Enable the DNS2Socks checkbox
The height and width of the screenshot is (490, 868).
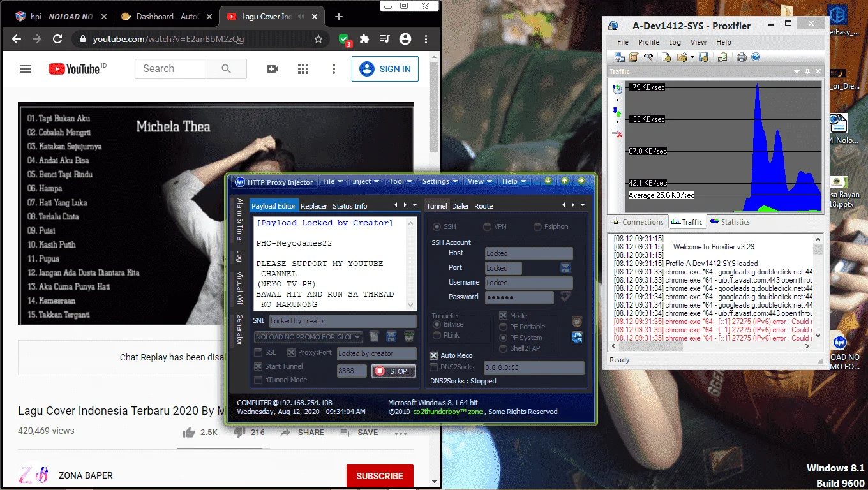pos(434,367)
